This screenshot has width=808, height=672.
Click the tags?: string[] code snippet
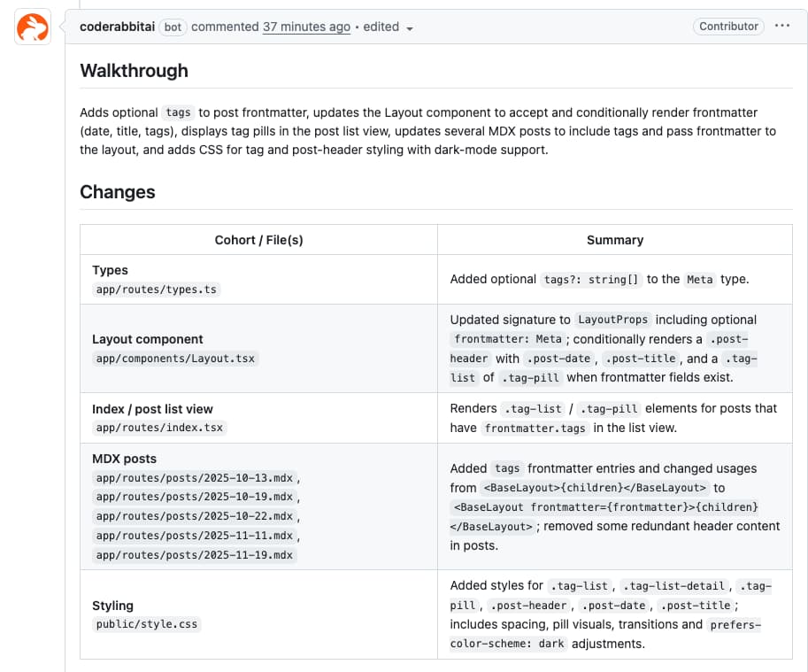point(591,279)
